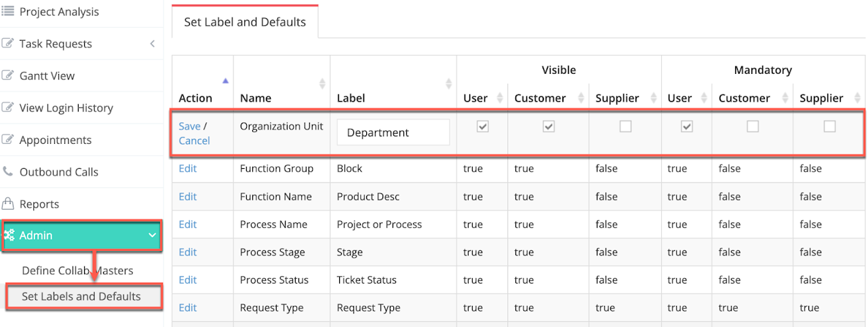The width and height of the screenshot is (868, 327).
Task: Click the Task Requests edit icon
Action: 8,43
